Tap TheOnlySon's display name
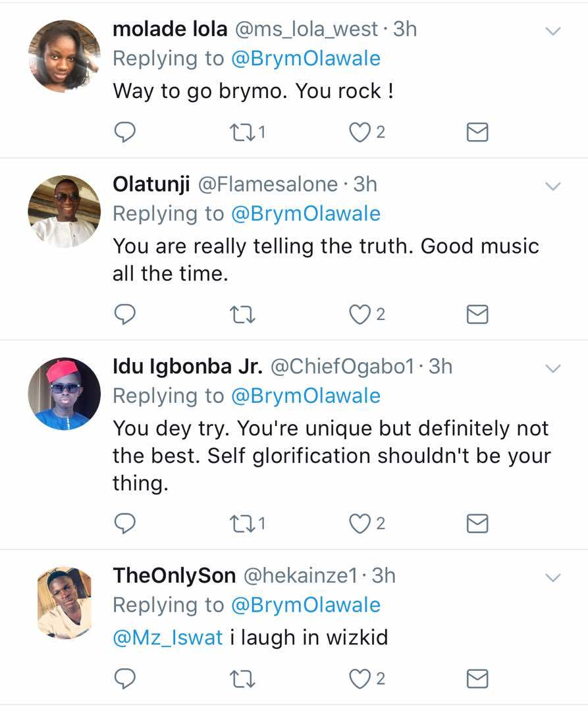 (174, 575)
